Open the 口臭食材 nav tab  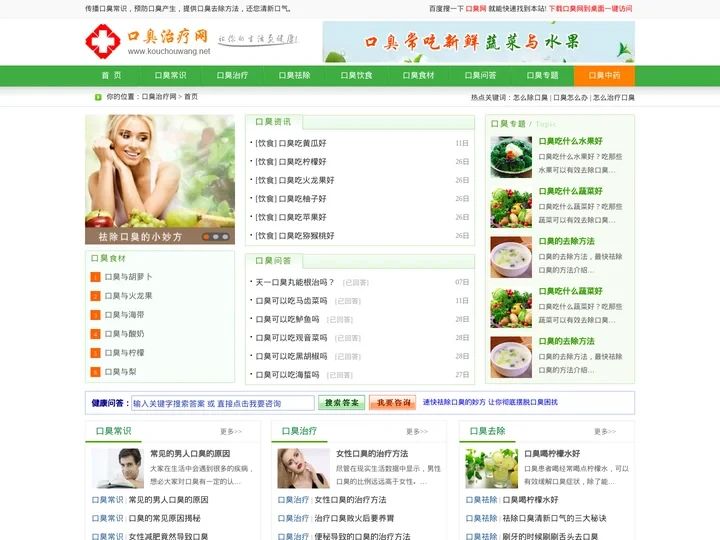[x=418, y=76]
